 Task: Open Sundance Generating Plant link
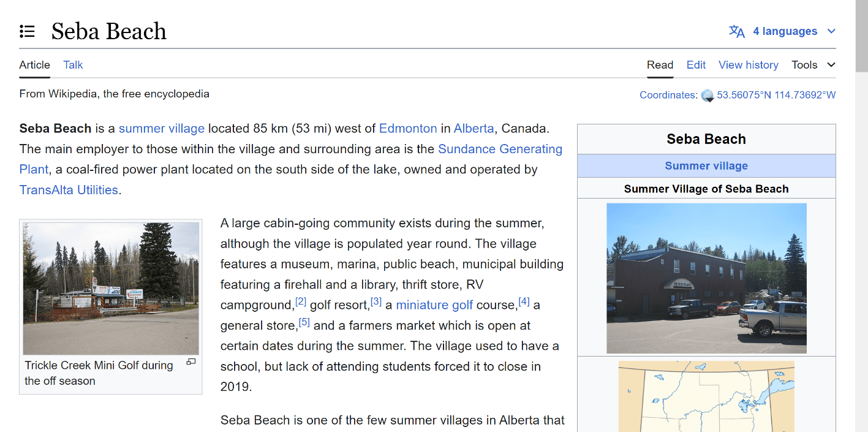[x=291, y=159]
